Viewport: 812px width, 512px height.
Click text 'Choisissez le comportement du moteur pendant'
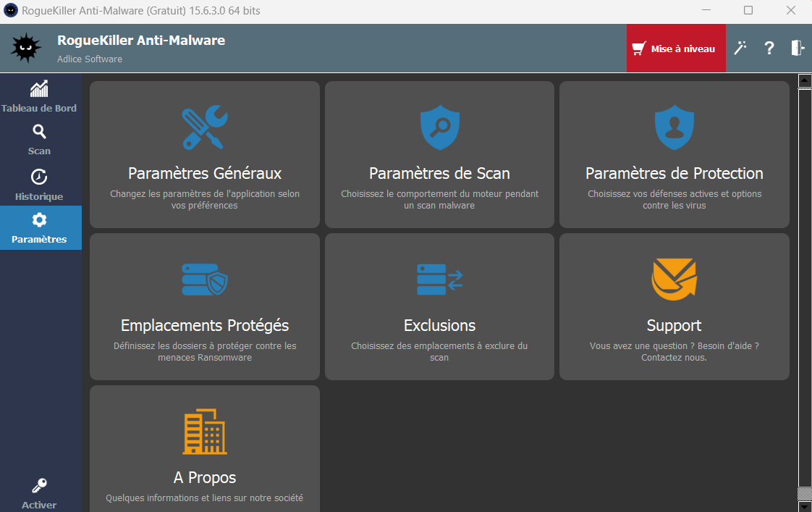[x=440, y=194]
